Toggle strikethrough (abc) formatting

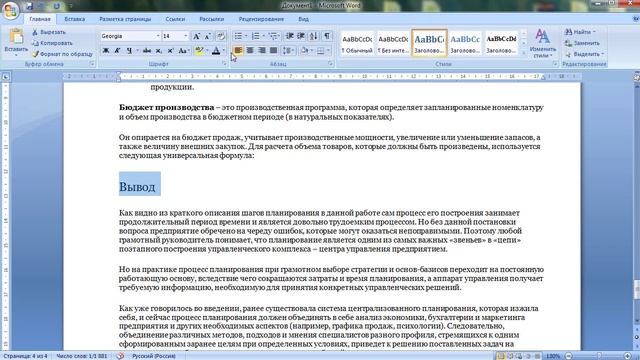(x=147, y=51)
